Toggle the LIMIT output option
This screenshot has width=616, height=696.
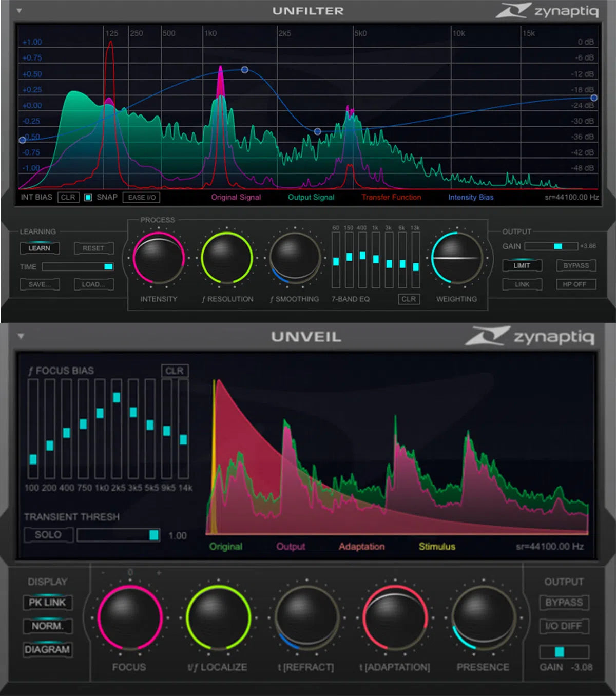pos(522,265)
